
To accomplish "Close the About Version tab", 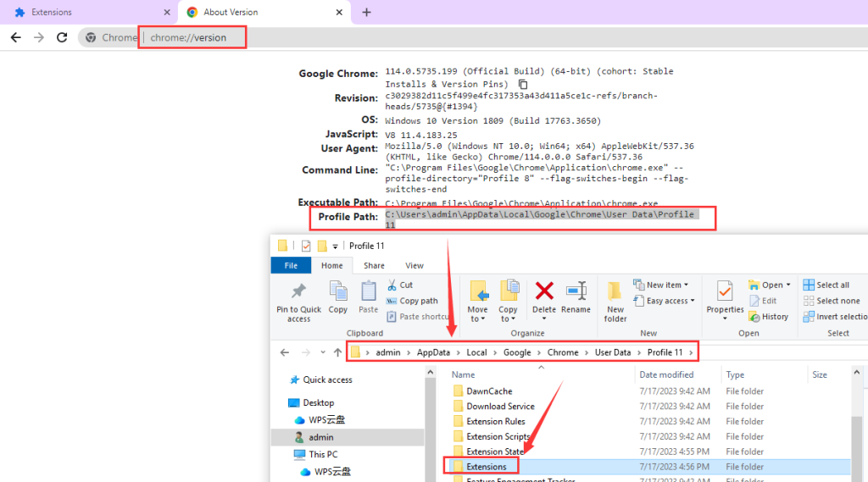I will (x=339, y=12).
